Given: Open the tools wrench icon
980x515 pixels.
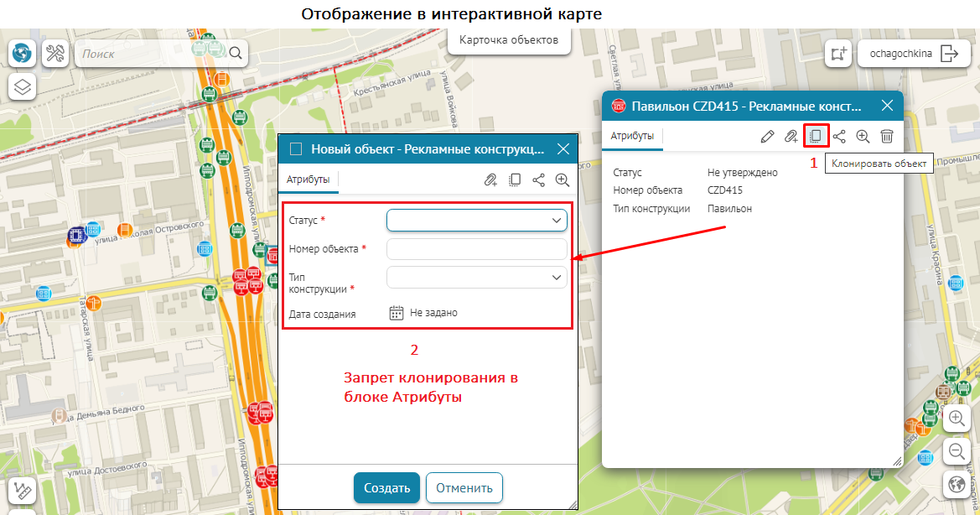Looking at the screenshot, I should [x=55, y=54].
